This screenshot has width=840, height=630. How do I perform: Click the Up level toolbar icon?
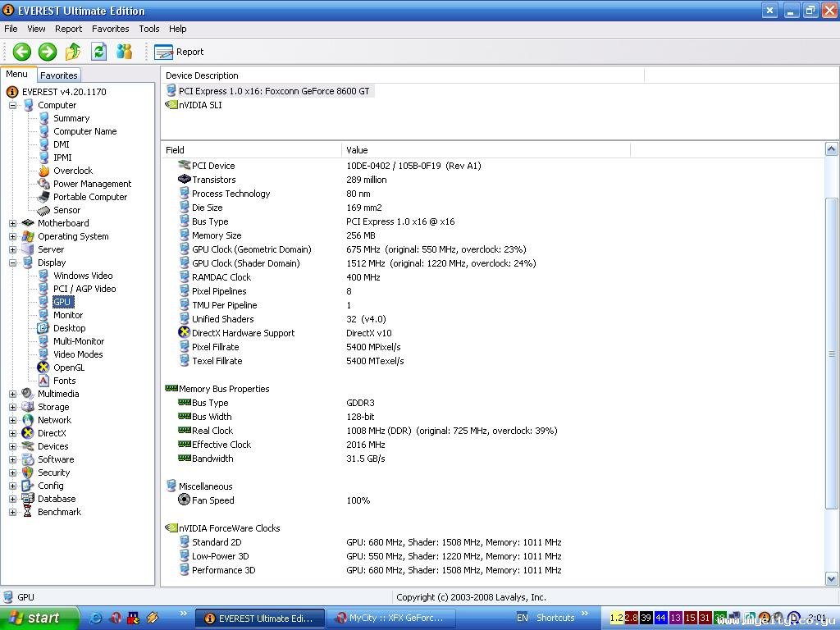click(x=73, y=52)
